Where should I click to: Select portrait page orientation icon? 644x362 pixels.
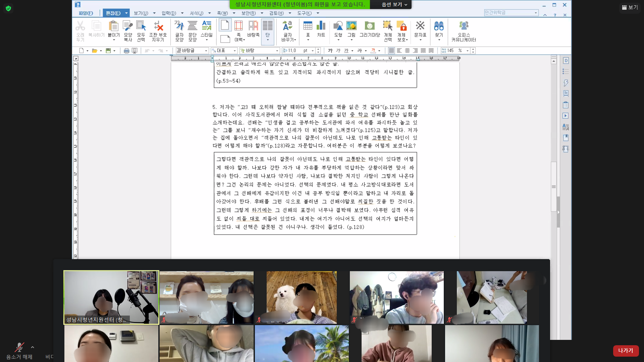coord(225,25)
